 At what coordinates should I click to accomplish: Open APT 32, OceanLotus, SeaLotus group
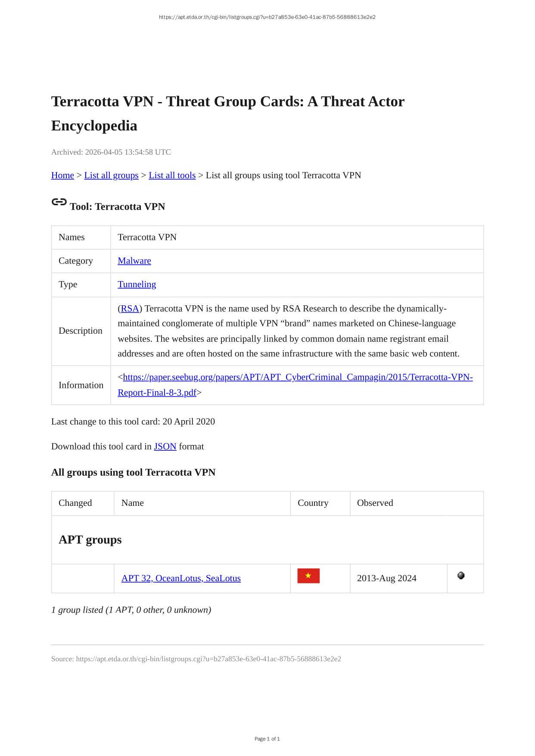[x=181, y=578]
